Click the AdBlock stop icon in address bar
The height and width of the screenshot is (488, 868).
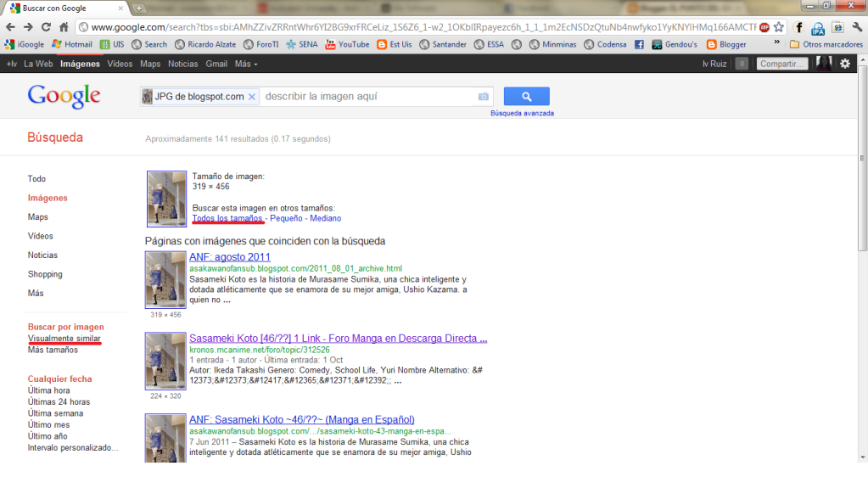(764, 27)
